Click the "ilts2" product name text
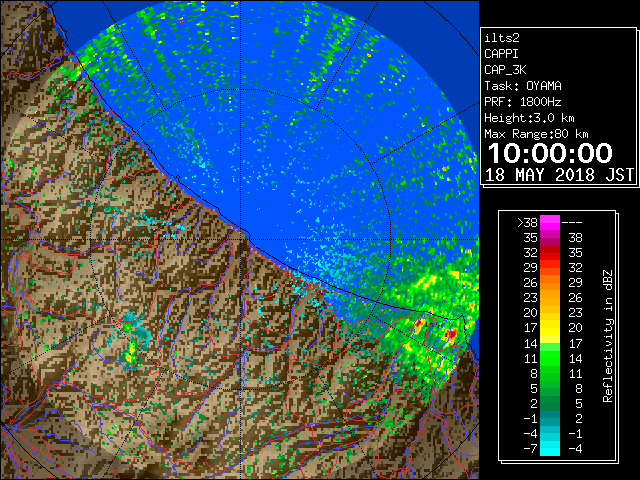Image resolution: width=640 pixels, height=480 pixels. coord(502,38)
